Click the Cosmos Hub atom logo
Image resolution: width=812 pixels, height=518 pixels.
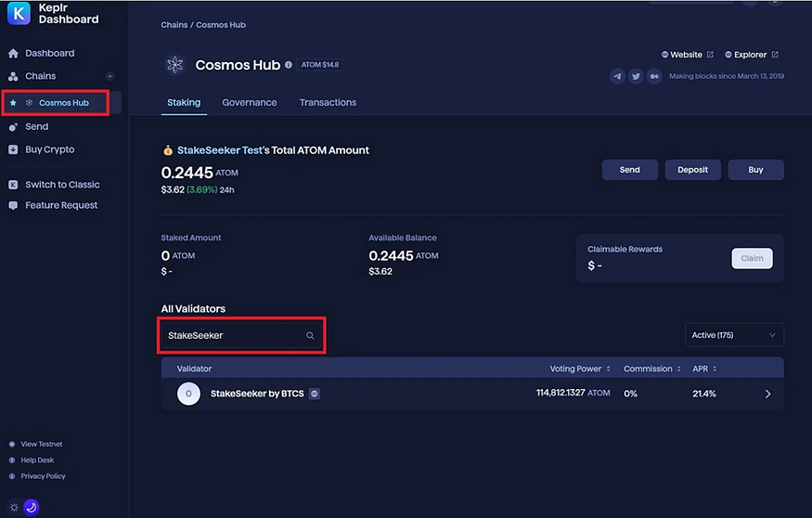coord(175,65)
